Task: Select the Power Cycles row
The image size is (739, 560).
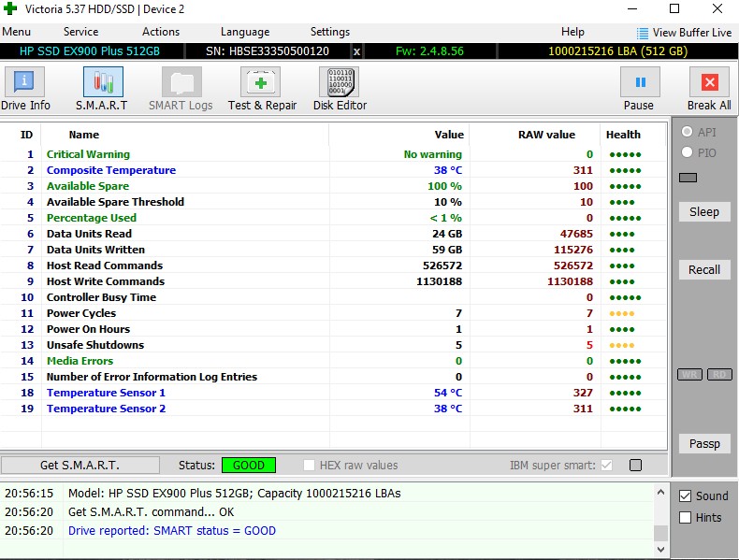Action: click(334, 313)
